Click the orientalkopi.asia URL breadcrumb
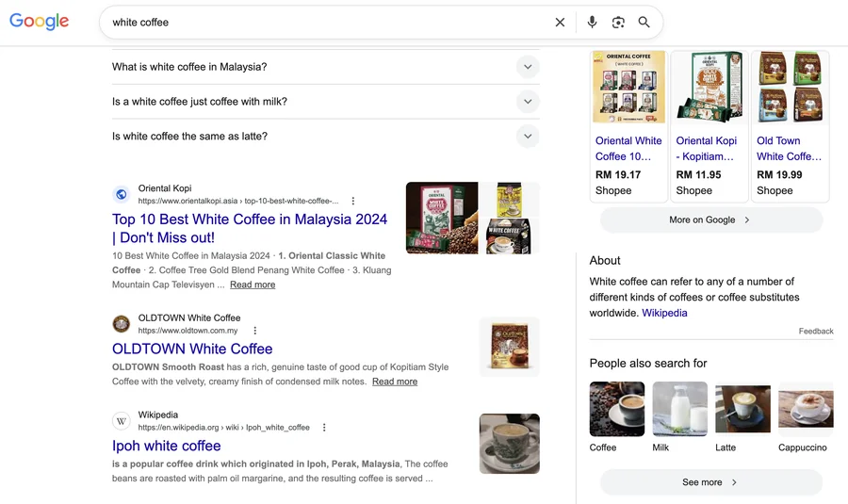 [238, 201]
